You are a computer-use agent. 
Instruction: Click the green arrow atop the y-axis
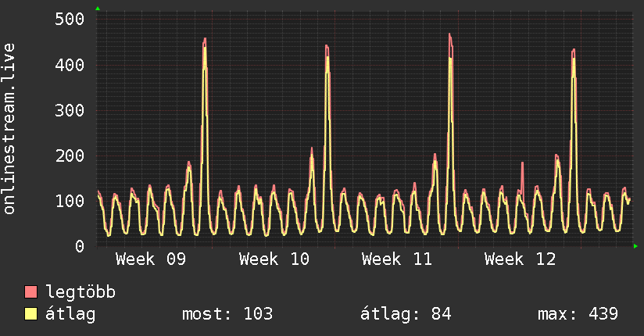coord(98,9)
